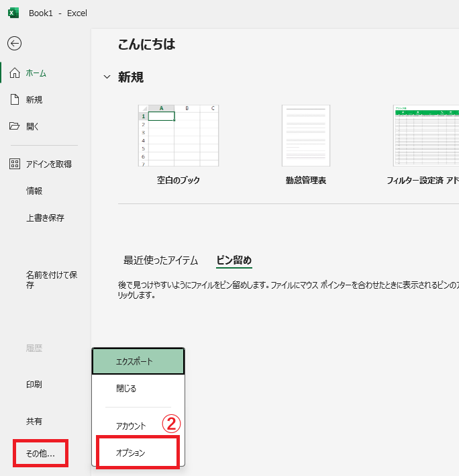The image size is (459, 476).
Task: Switch to ピン留め tab
Action: tap(234, 260)
